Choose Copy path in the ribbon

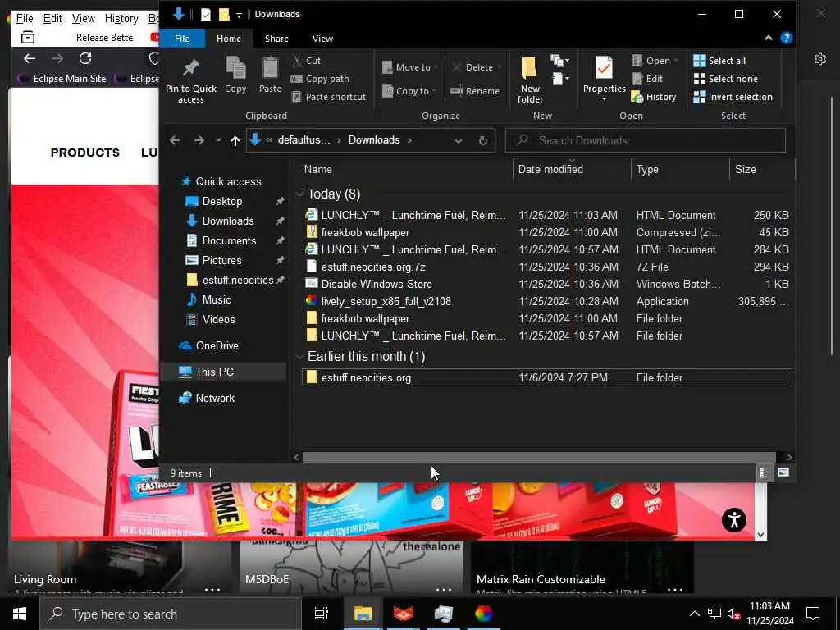[320, 79]
